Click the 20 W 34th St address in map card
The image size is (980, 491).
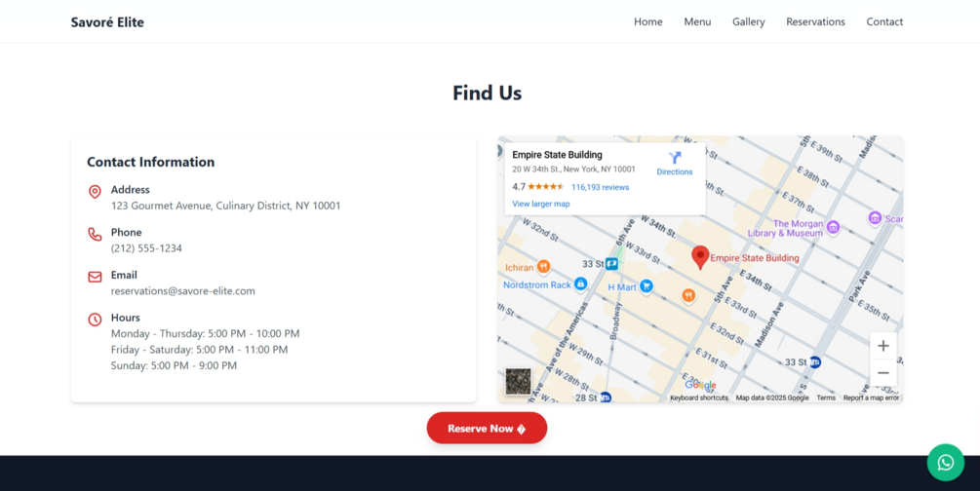coord(573,170)
